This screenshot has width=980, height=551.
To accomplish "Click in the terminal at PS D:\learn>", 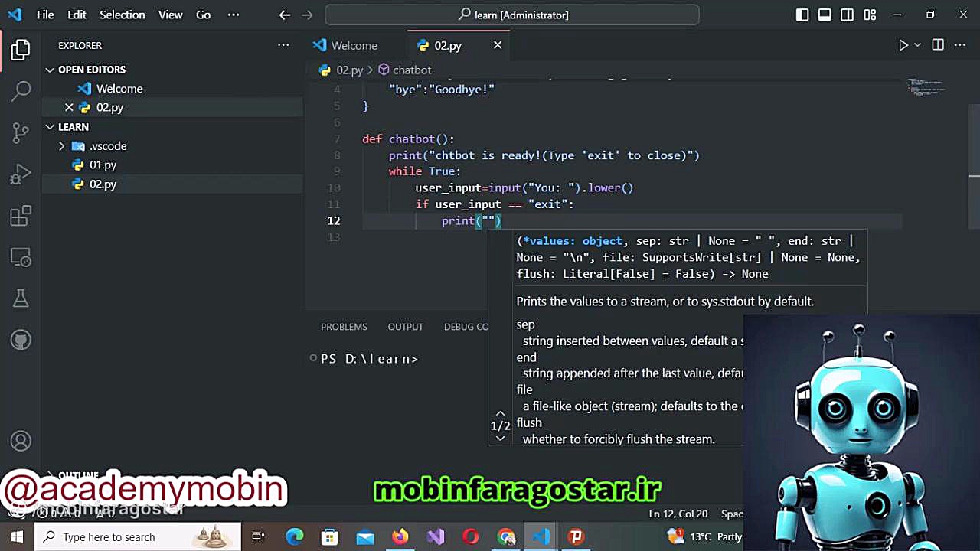I will [370, 359].
